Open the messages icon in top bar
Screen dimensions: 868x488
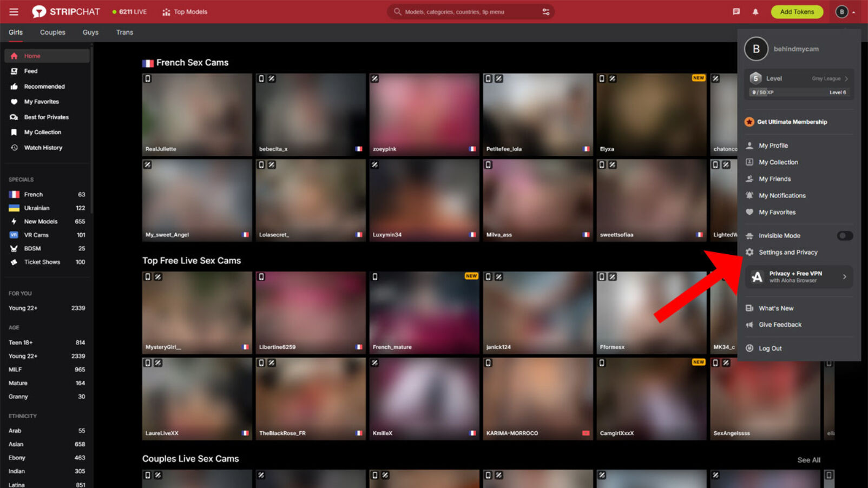[x=737, y=11]
